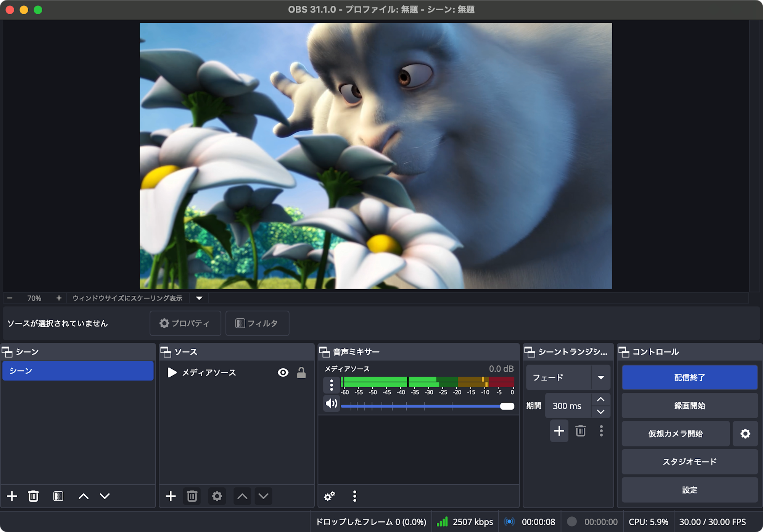Open source properties gear in Sources dock

(x=217, y=496)
